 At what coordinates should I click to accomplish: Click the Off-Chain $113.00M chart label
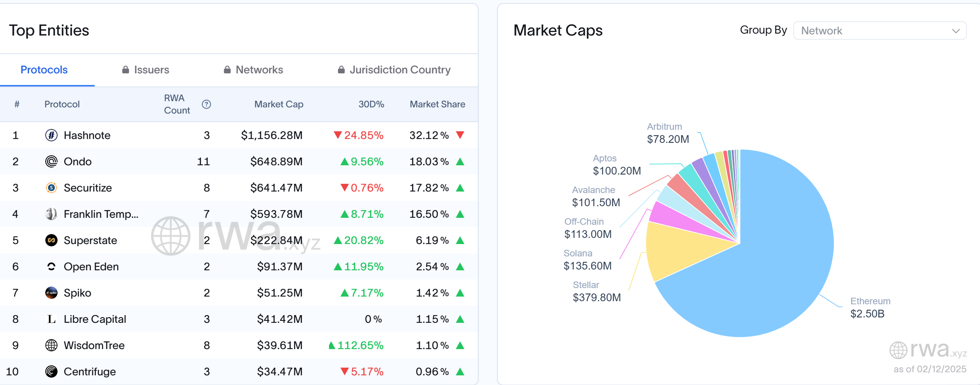588,228
